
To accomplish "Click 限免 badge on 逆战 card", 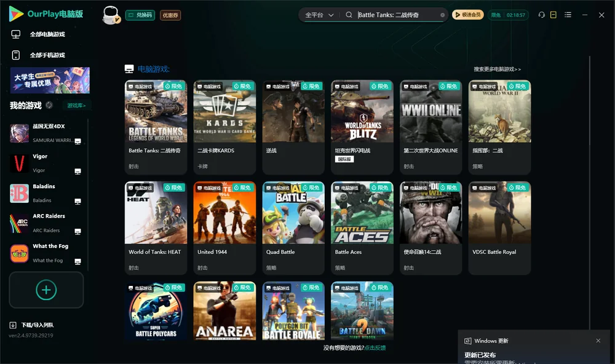I will (x=311, y=86).
